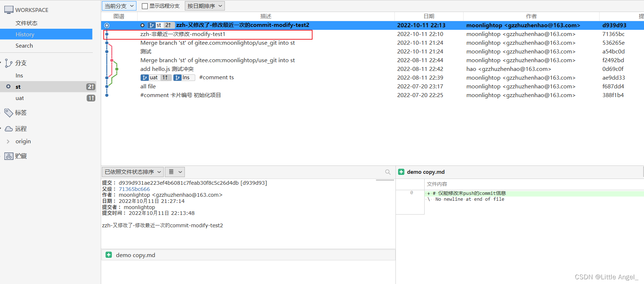The width and height of the screenshot is (644, 284).
Task: Click current branch circle marker beside st
Action: pyautogui.click(x=8, y=87)
